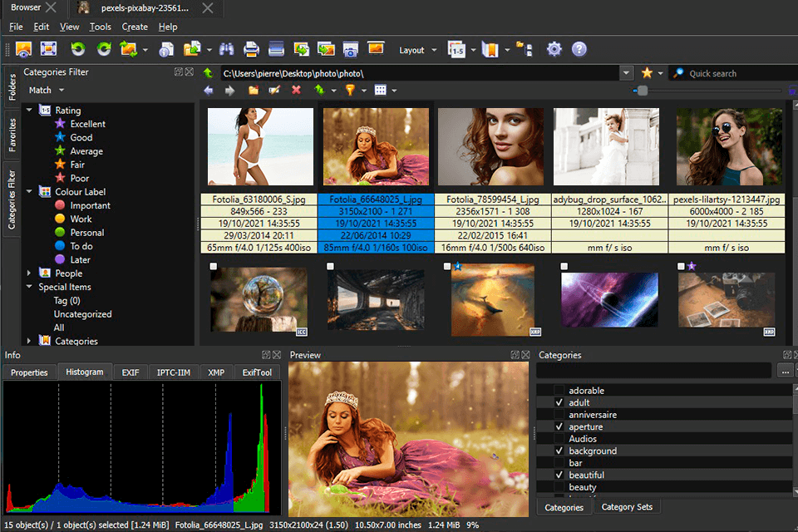Expand the People tree node
Screen dimensions: 798x532
click(x=31, y=273)
